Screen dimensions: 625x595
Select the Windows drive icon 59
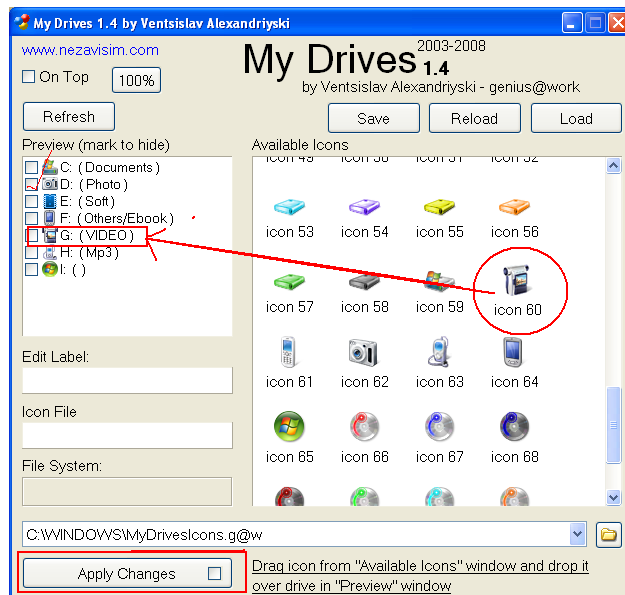[x=439, y=281]
